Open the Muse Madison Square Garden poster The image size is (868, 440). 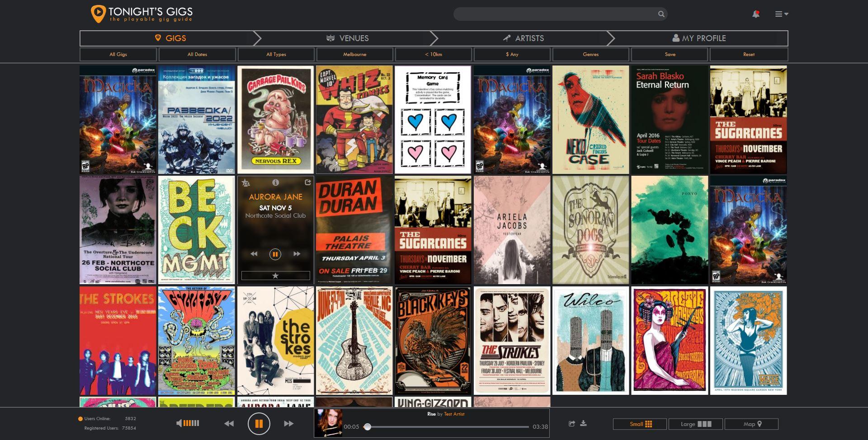(x=748, y=341)
